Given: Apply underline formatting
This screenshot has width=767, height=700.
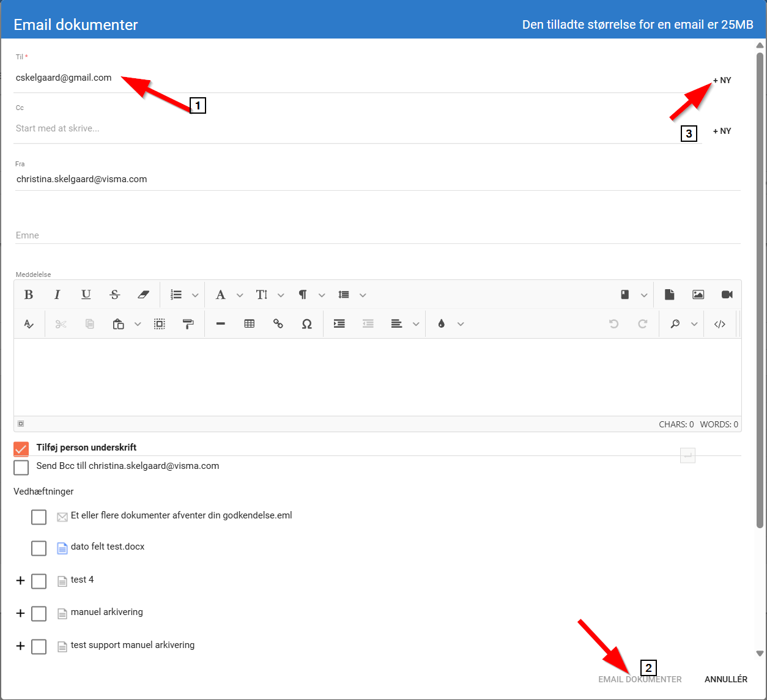Looking at the screenshot, I should (86, 295).
